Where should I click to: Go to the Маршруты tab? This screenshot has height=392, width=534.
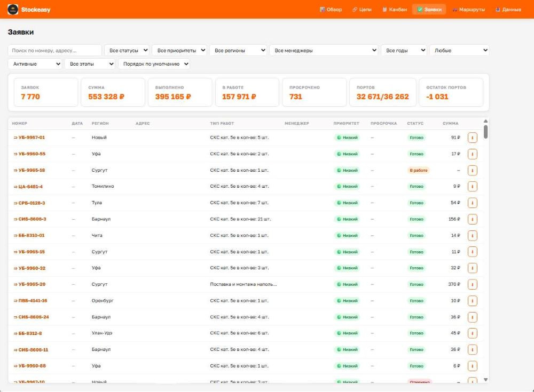(469, 10)
